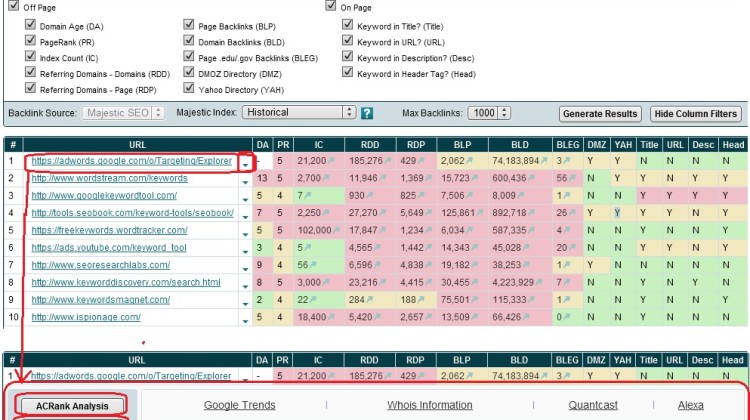Toggle Referring Domains - Page (RDP) checkbox
This screenshot has height=420, width=750.
coord(30,88)
